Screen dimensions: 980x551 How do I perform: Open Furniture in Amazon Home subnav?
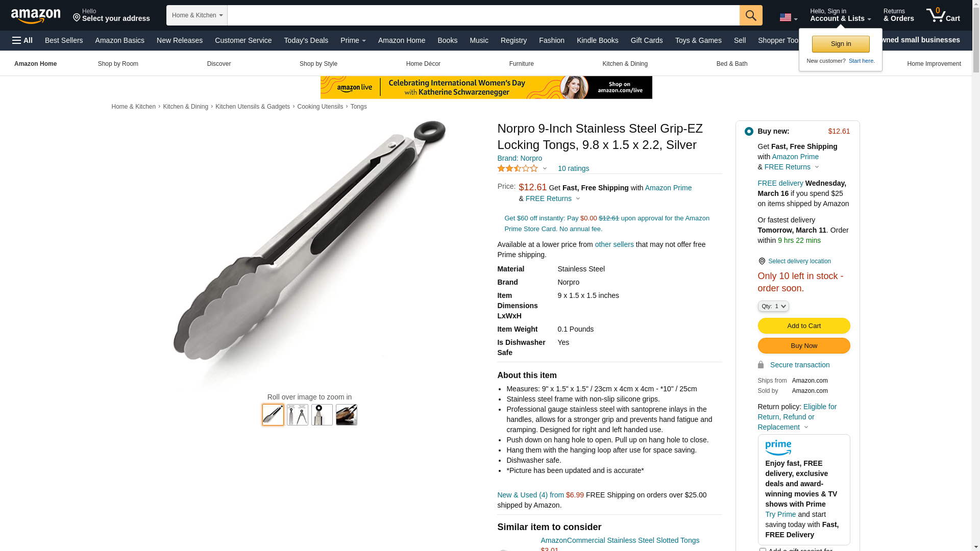[521, 64]
